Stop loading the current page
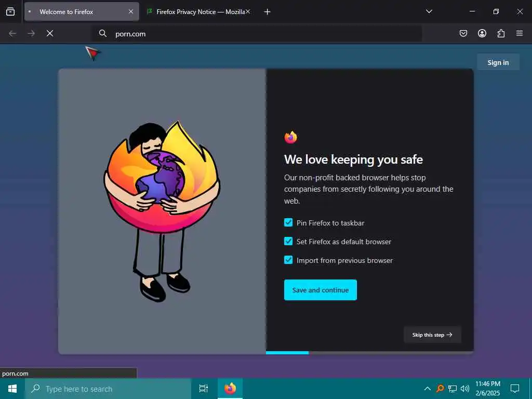532x399 pixels. (x=50, y=33)
